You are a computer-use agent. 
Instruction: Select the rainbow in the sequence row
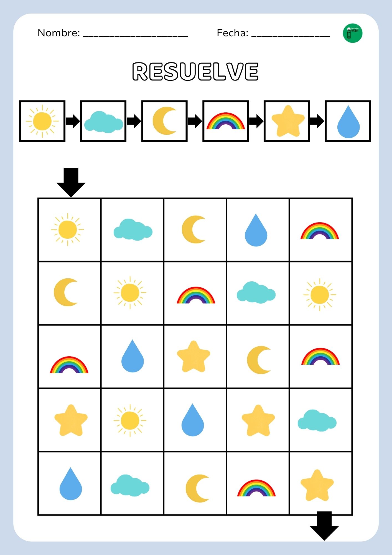tap(226, 121)
